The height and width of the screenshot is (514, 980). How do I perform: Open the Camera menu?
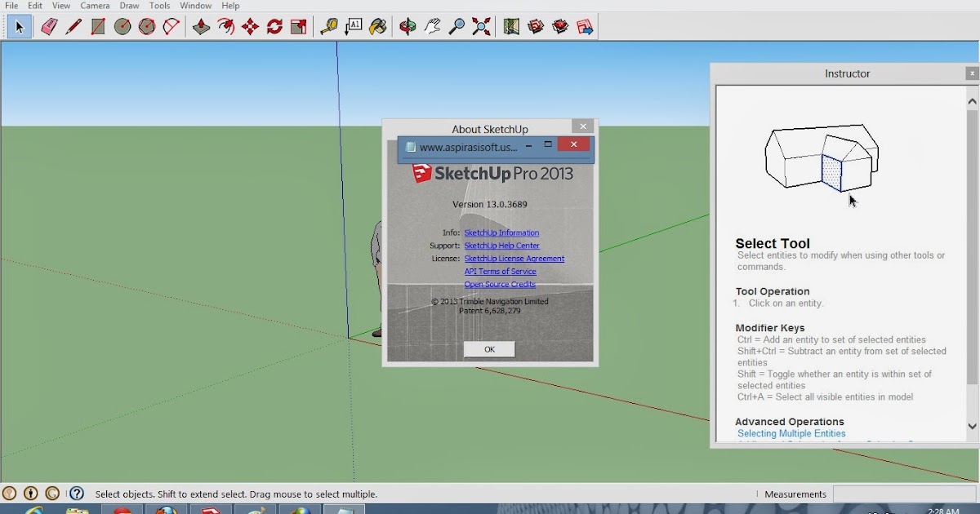click(95, 6)
